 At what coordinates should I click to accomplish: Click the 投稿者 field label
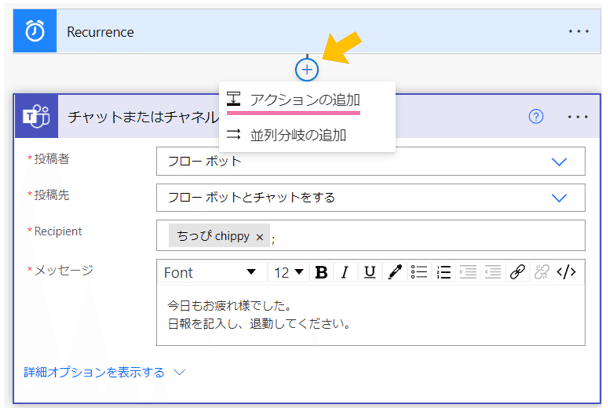pos(52,159)
